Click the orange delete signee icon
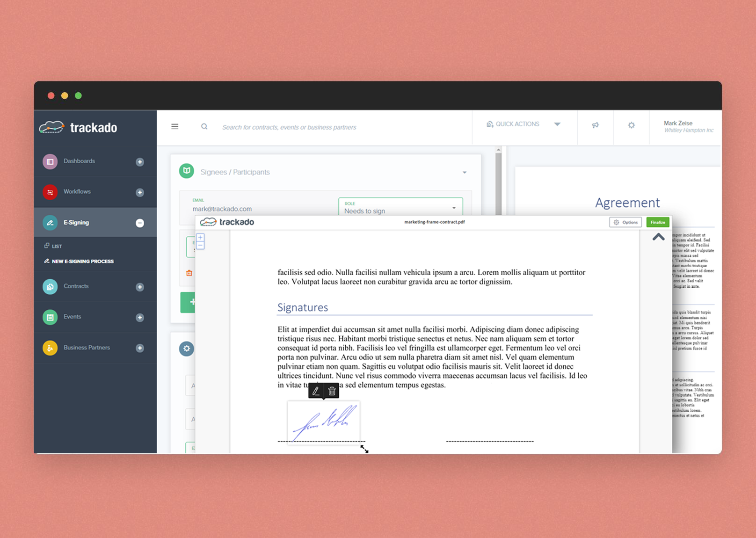 tap(189, 273)
